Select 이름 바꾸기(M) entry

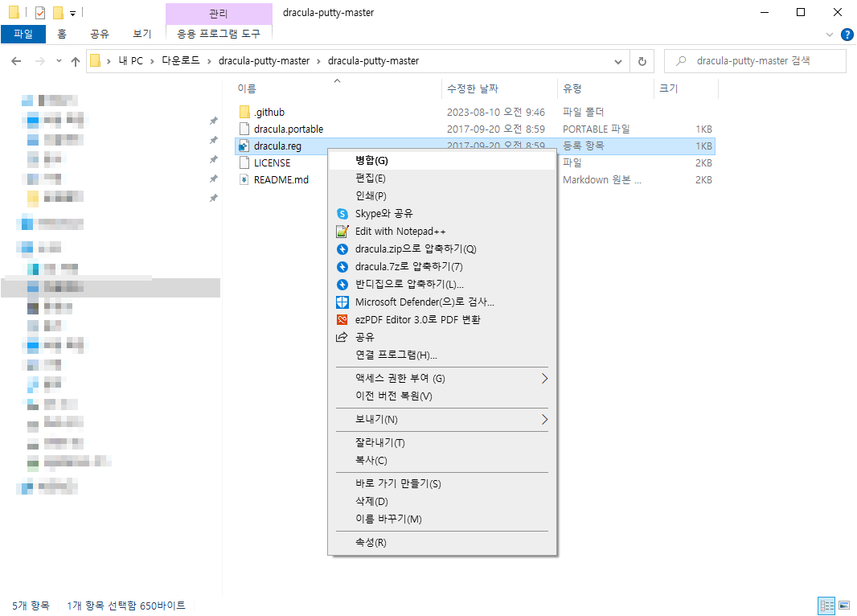[442, 519]
